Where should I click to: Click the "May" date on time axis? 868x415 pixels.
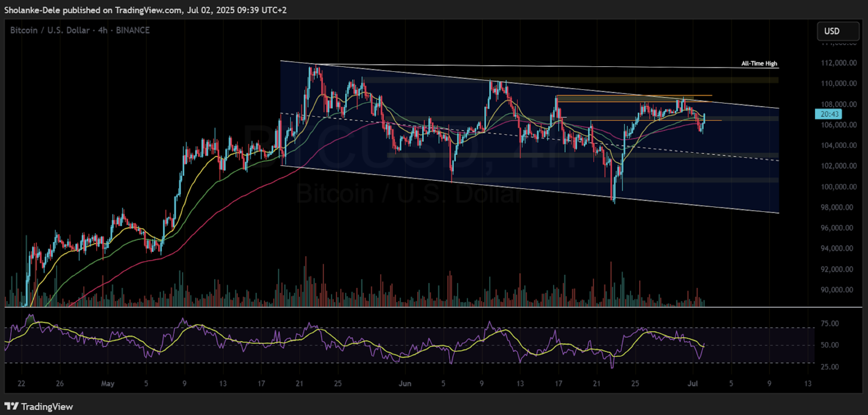point(108,384)
